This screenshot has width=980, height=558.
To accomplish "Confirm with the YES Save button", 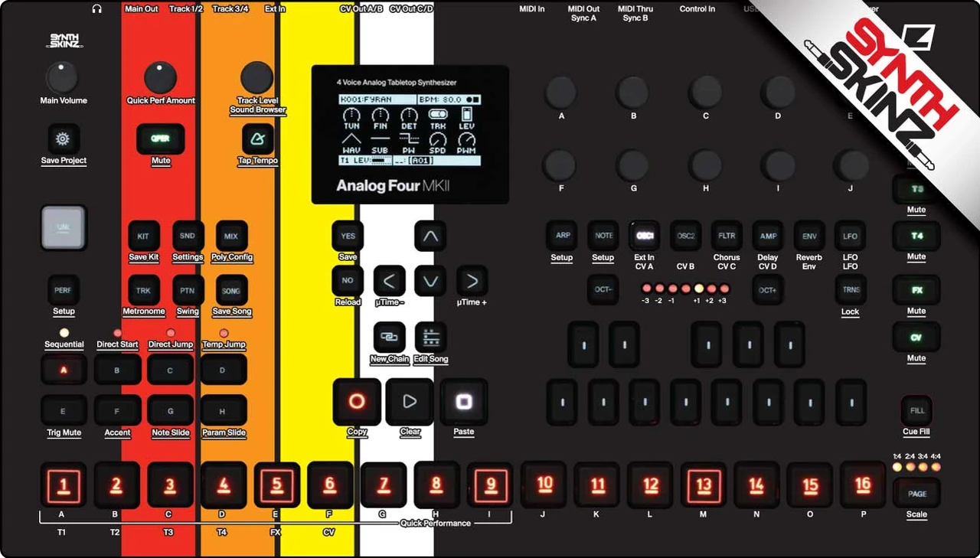I will (348, 236).
